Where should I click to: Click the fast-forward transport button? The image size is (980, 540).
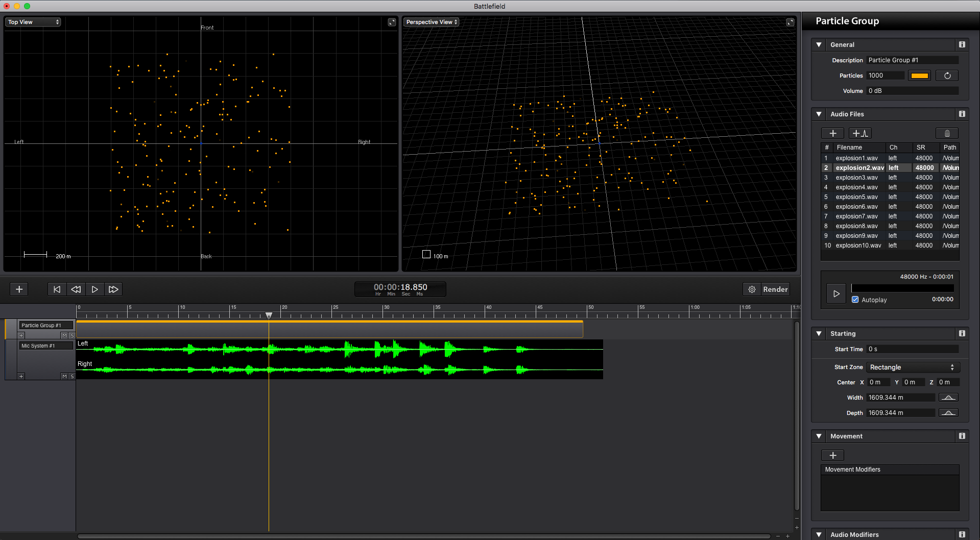pos(113,289)
